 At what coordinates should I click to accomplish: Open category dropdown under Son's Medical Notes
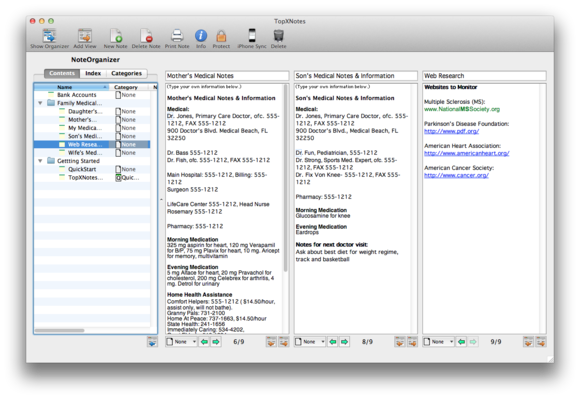click(310, 342)
